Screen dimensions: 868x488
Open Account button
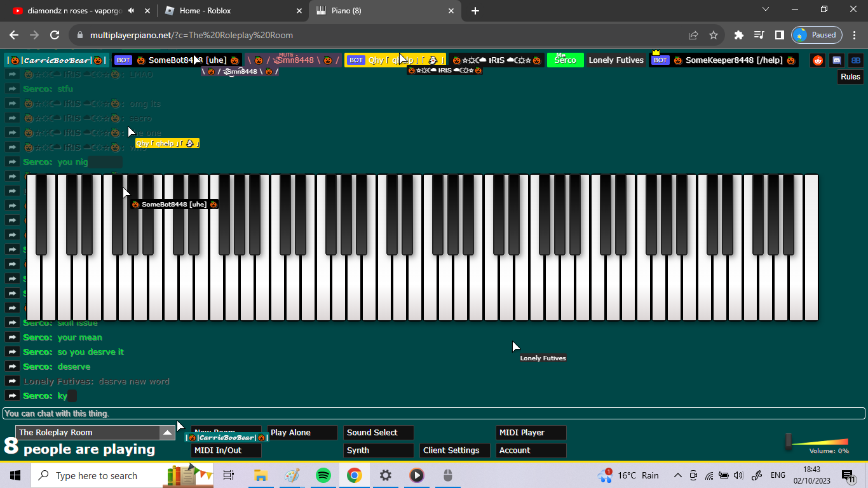(x=531, y=451)
